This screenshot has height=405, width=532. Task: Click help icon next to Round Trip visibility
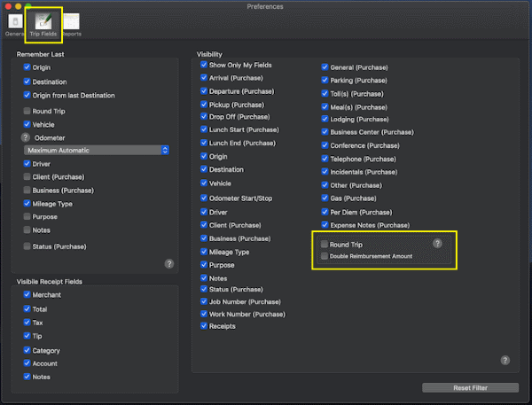click(x=437, y=244)
